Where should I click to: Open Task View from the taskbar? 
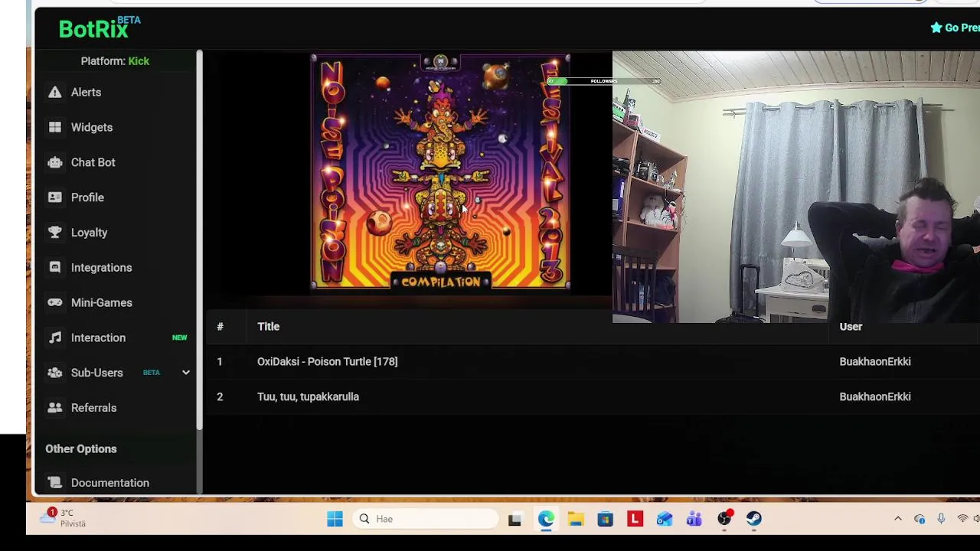[x=514, y=519]
